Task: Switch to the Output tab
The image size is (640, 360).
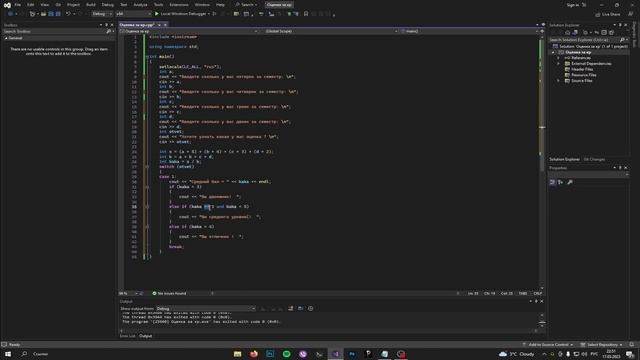Action: coord(146,336)
